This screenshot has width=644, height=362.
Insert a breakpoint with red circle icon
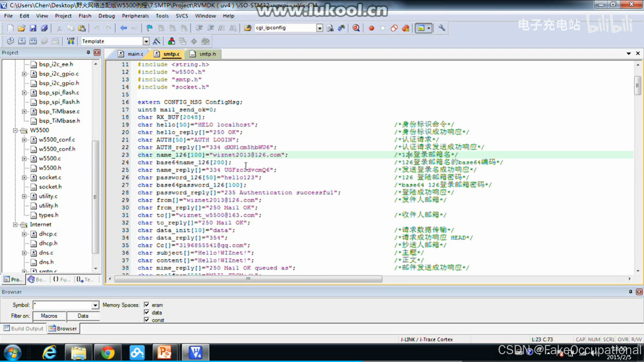(371, 28)
